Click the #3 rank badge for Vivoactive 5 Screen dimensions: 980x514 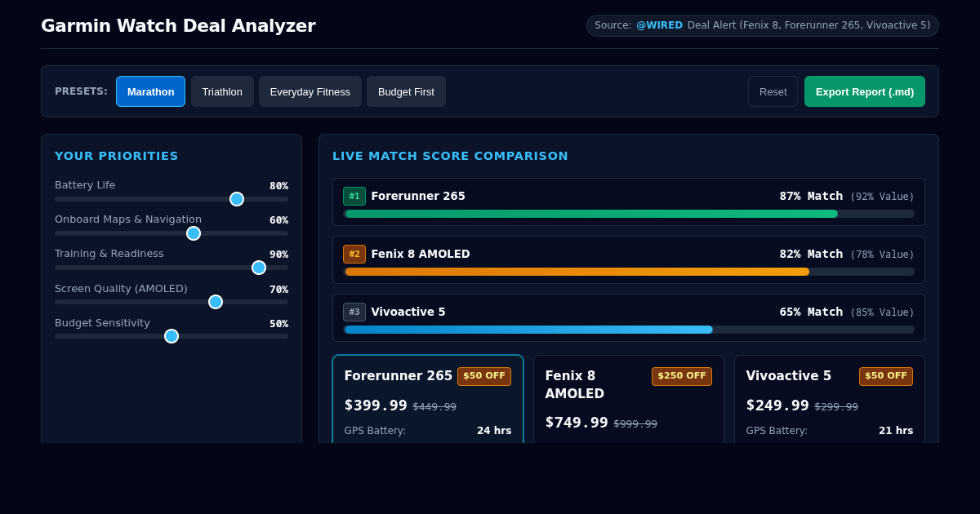pos(354,312)
